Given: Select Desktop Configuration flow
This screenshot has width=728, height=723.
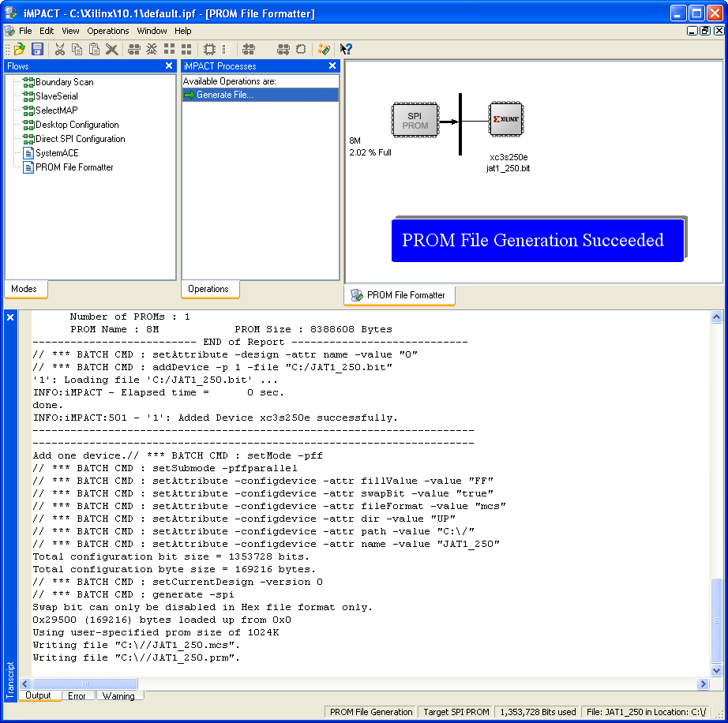Looking at the screenshot, I should (x=77, y=125).
